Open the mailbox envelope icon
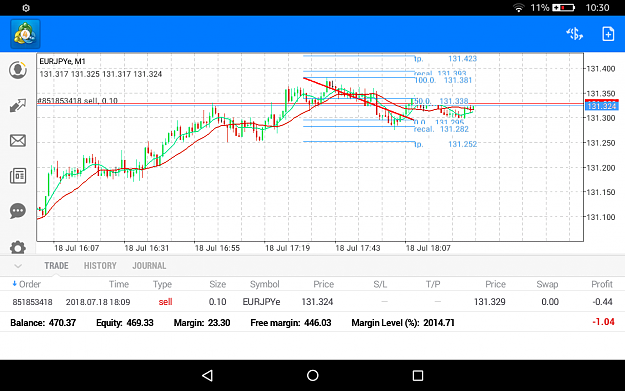 point(18,140)
